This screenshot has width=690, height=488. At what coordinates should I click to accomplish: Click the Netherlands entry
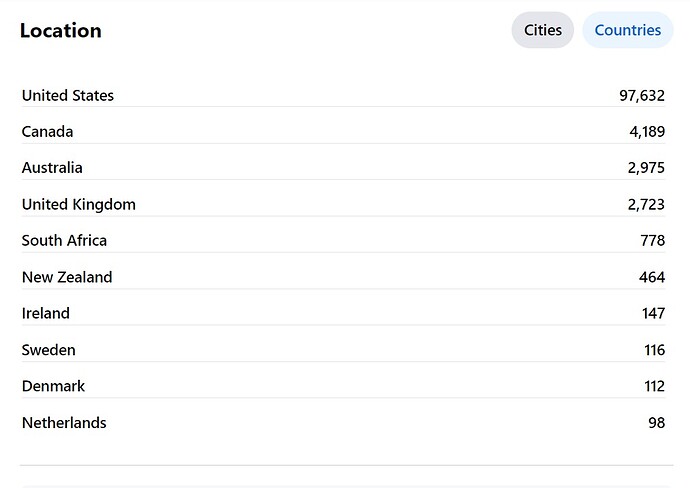[64, 423]
